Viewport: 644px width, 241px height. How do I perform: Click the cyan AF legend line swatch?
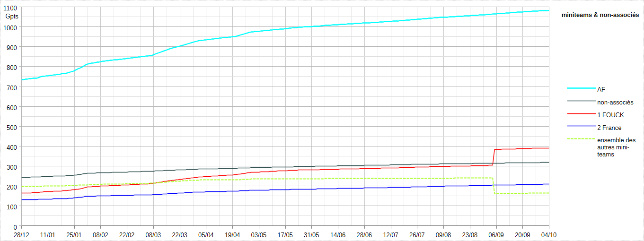(x=581, y=88)
